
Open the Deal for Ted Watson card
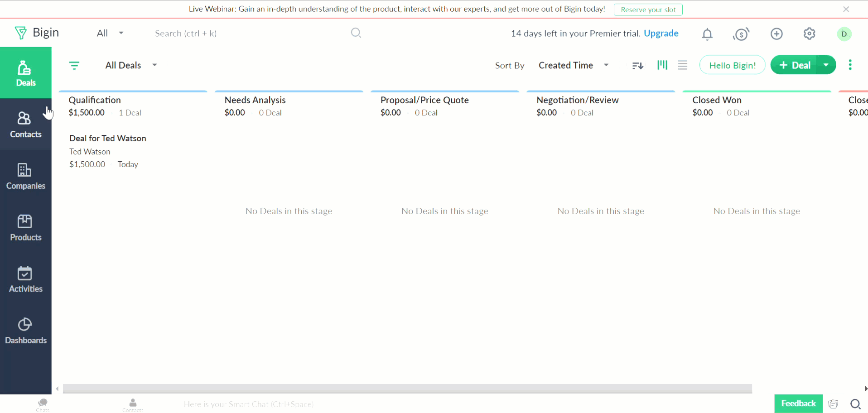(108, 138)
